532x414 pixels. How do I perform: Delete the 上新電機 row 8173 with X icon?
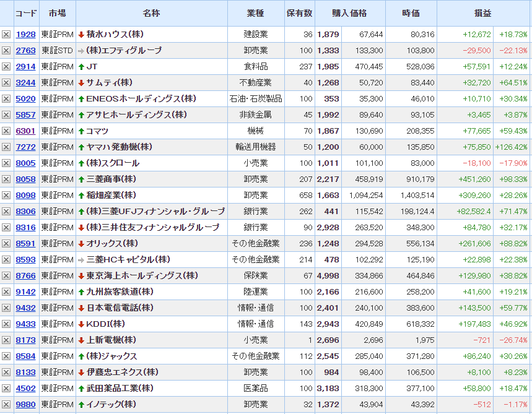(x=6, y=340)
